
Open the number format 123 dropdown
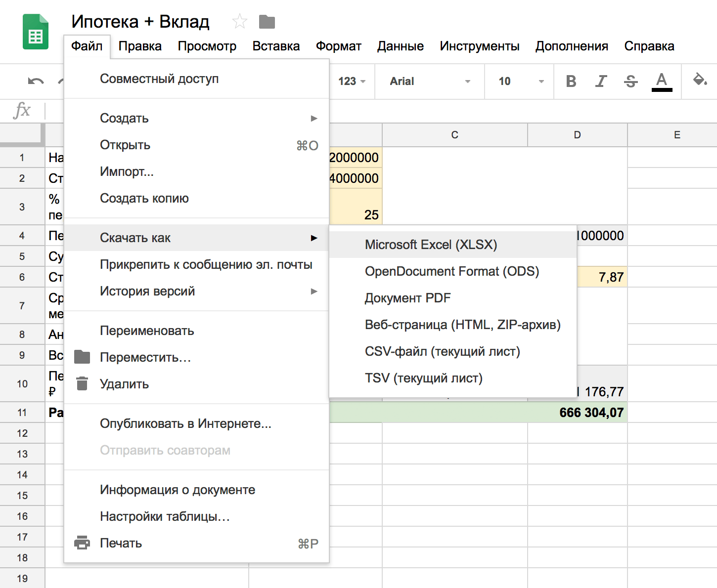(x=352, y=81)
